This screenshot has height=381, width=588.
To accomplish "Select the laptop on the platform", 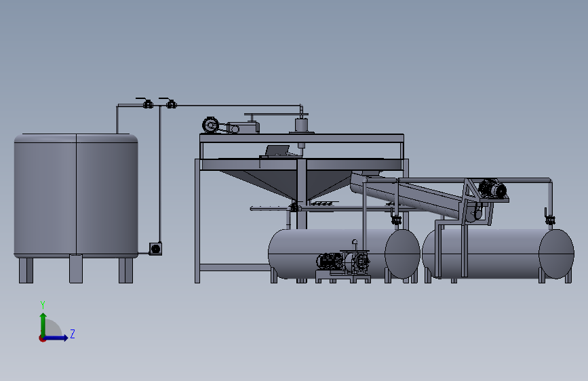I will click(x=277, y=151).
